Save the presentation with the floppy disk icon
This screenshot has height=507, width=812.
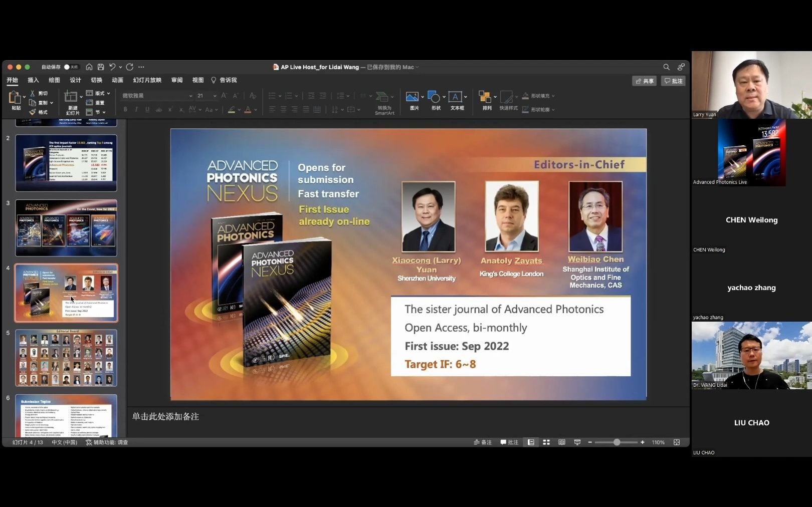pos(101,67)
